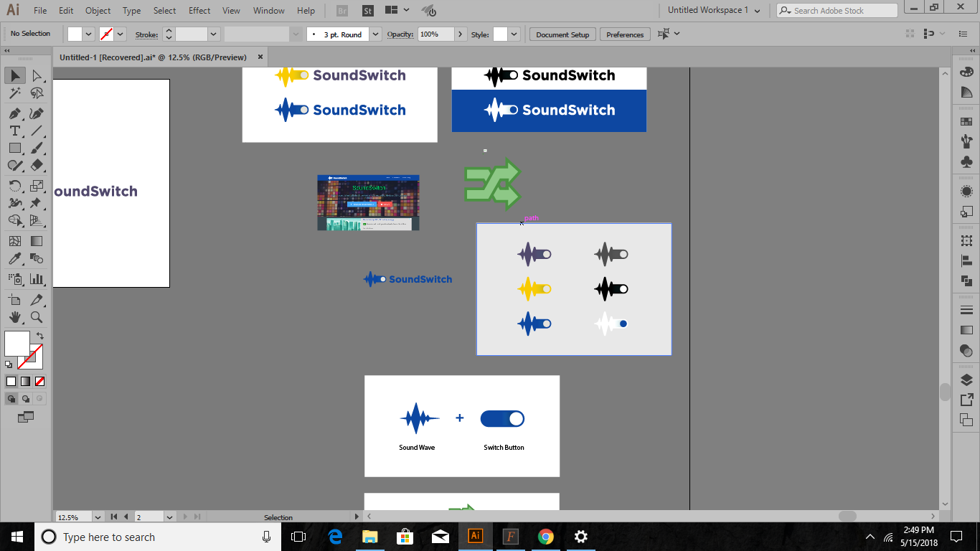The image size is (980, 551).
Task: Select the Pen tool
Action: (x=14, y=113)
